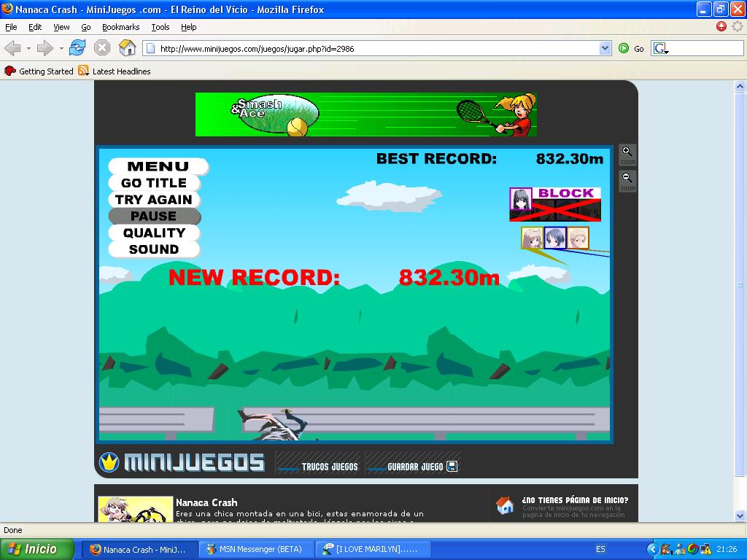
Task: Click the Latest Headlines feed icon
Action: point(83,71)
